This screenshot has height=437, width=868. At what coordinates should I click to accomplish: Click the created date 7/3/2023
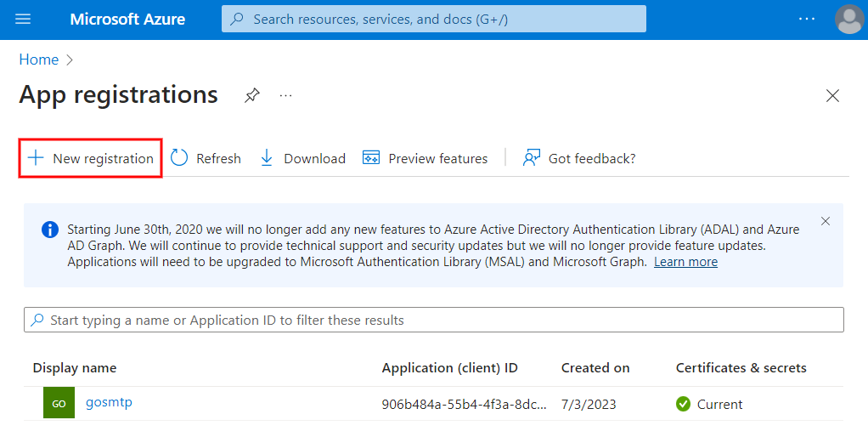(x=589, y=405)
